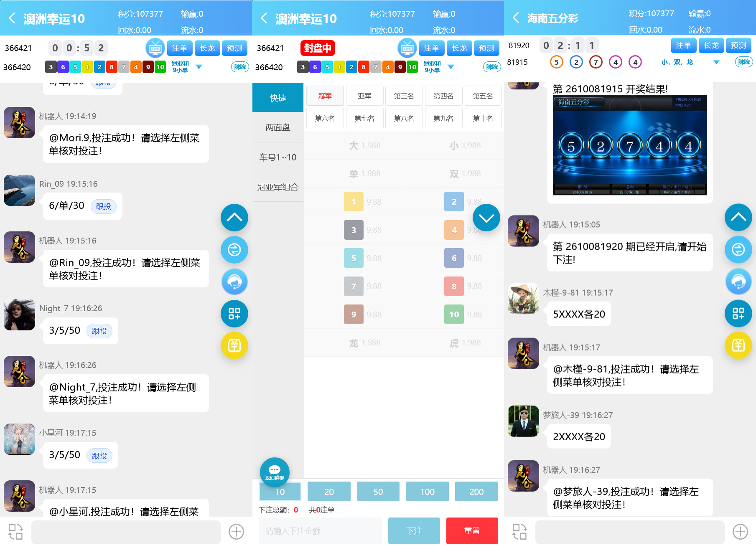Screen dimensions: 756x548
Task: Open 跳牌 selector in 海南五分彩 header
Action: tap(744, 62)
